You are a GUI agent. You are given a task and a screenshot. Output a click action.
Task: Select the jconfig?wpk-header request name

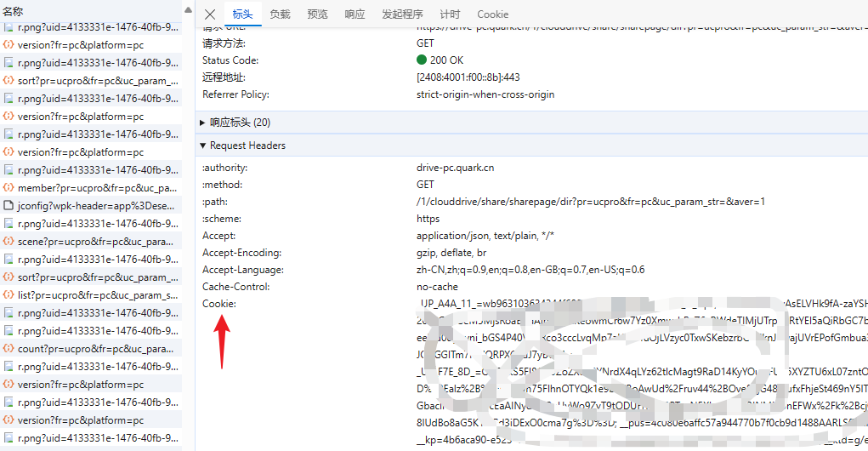coord(95,206)
